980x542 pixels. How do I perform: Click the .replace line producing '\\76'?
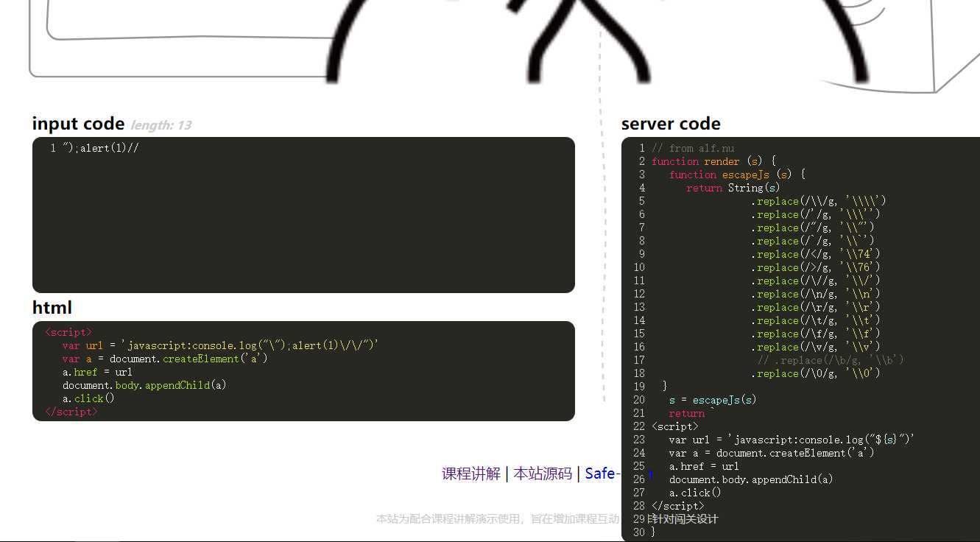816,267
